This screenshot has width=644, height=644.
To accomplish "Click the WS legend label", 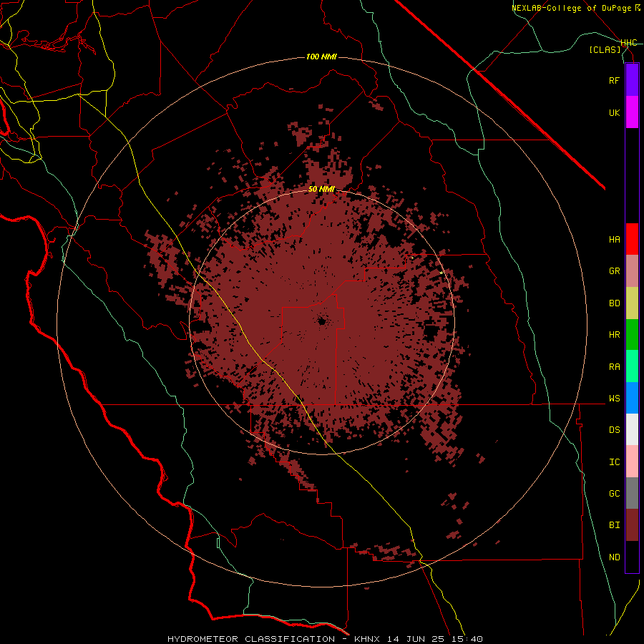I will pos(615,398).
